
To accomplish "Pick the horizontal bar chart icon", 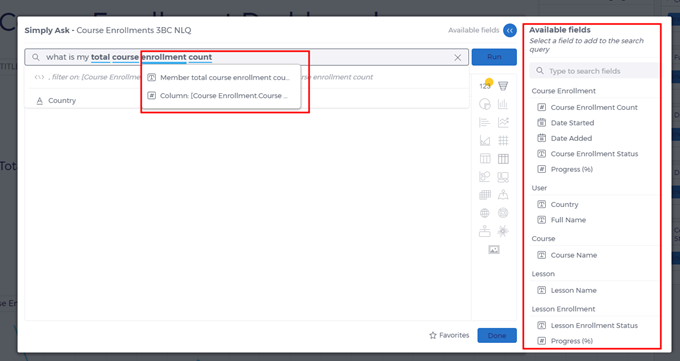I will [x=484, y=122].
